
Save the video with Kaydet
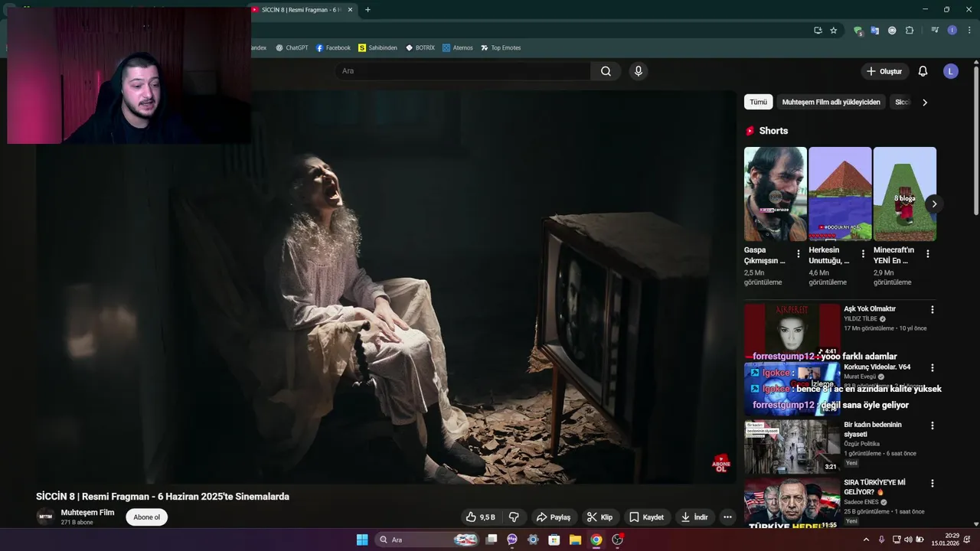(x=647, y=517)
